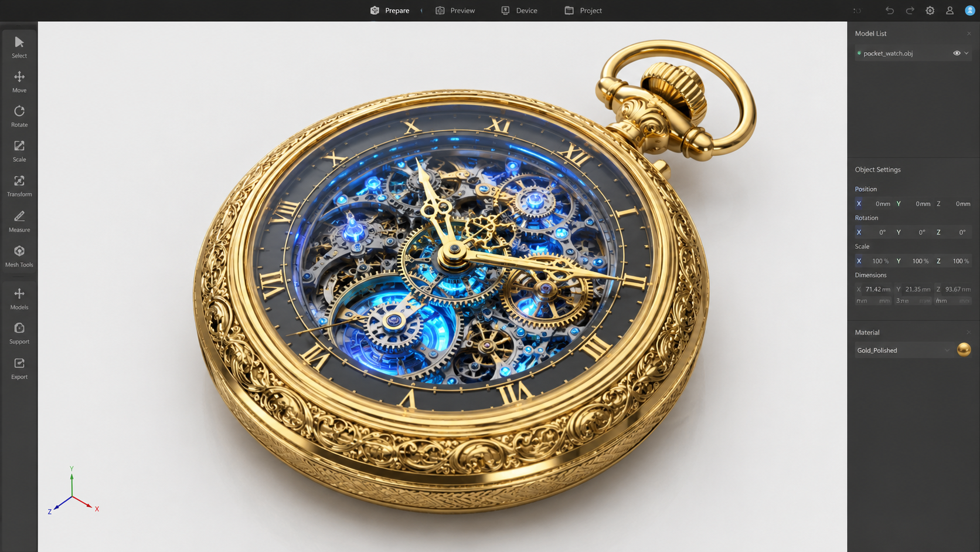Toggle visibility of pocket_watch.obj
This screenshot has height=552, width=980.
(957, 53)
